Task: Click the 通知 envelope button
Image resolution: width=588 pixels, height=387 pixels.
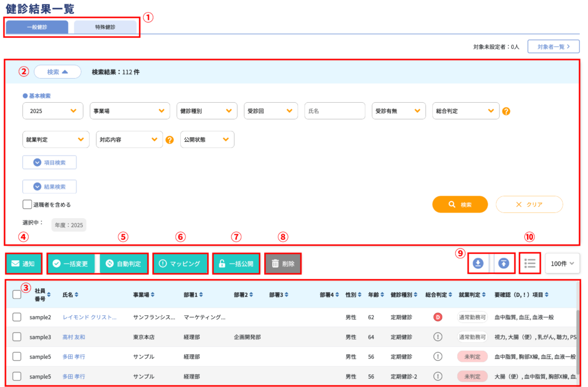Action: tap(24, 264)
